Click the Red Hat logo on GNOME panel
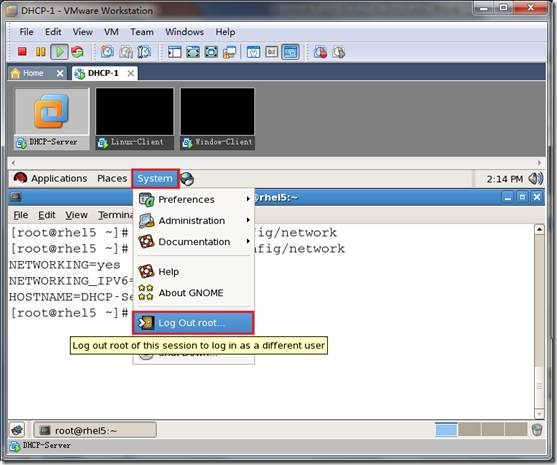Screen dimensions: 557x465 click(x=20, y=178)
